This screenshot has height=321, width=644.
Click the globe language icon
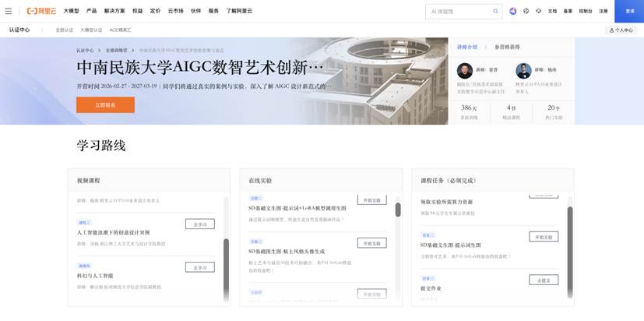coord(526,12)
